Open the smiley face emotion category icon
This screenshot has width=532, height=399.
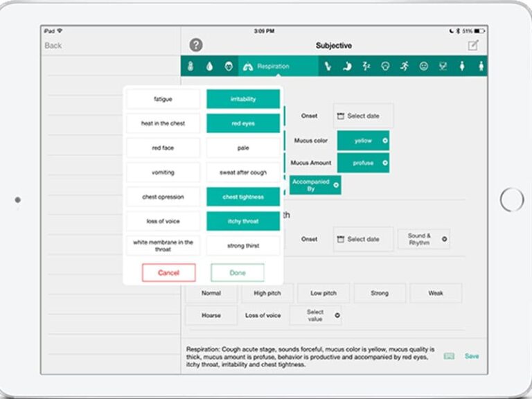(x=423, y=66)
